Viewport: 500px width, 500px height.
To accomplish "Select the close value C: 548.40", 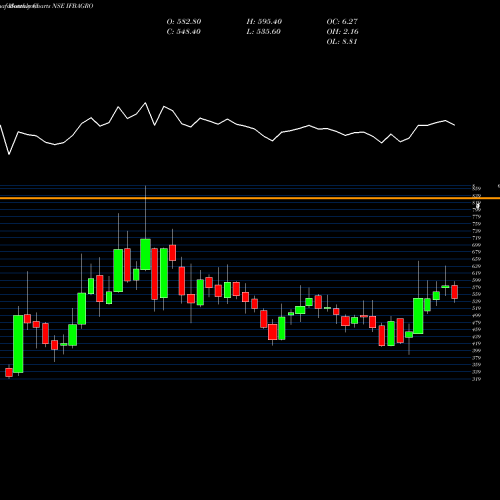I will tap(184, 32).
